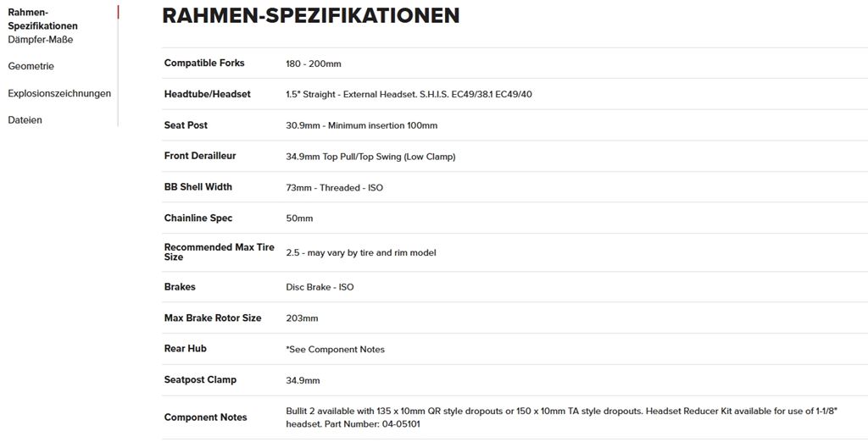This screenshot has height=442, width=868.
Task: Click the Max Brake Rotor Size label
Action: coord(213,318)
